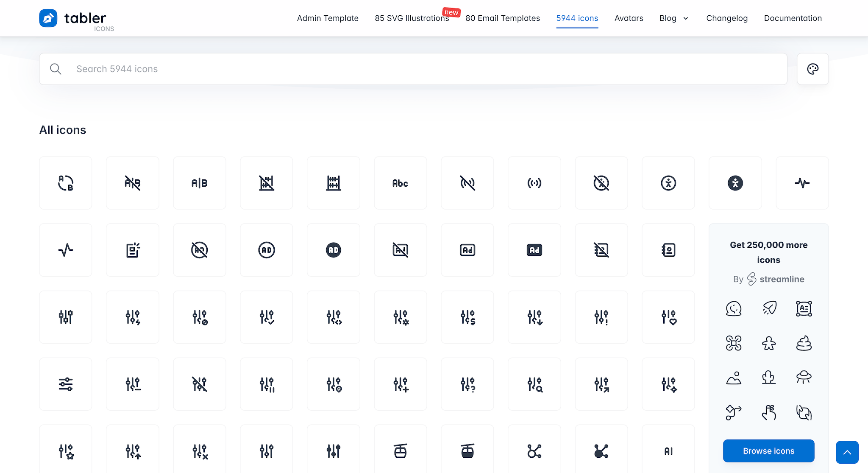Open the streamline link in promo card

(x=776, y=279)
